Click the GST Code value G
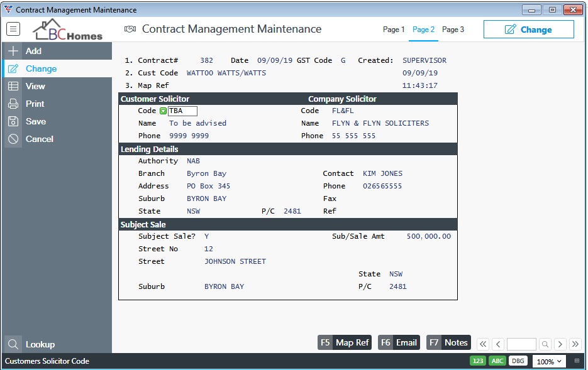The width and height of the screenshot is (588, 370). pos(343,60)
